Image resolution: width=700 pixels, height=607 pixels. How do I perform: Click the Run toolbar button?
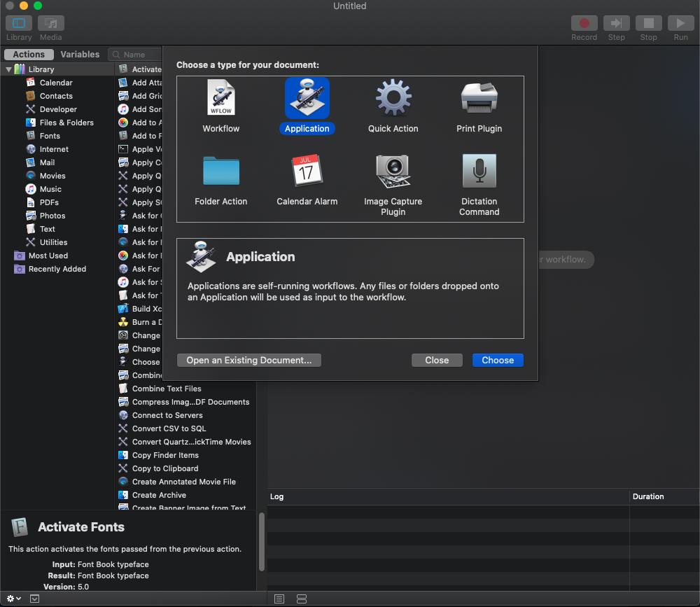tap(680, 23)
